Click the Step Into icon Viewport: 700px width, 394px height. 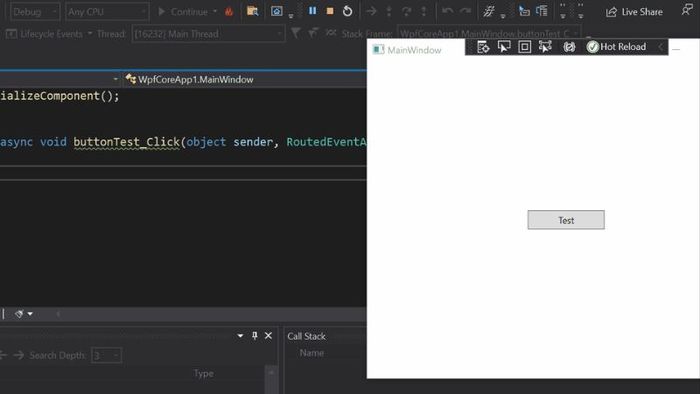[389, 12]
